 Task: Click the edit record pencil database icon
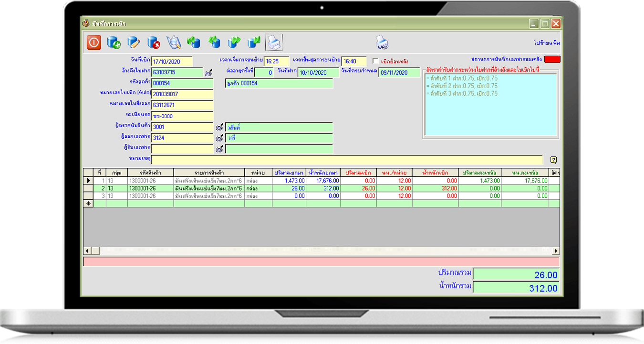pos(134,43)
